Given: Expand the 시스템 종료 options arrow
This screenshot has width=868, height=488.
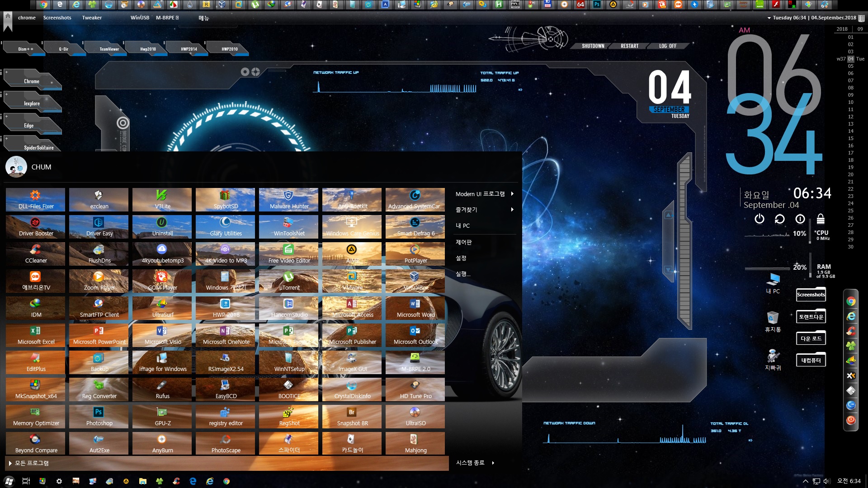Looking at the screenshot, I should pos(493,463).
